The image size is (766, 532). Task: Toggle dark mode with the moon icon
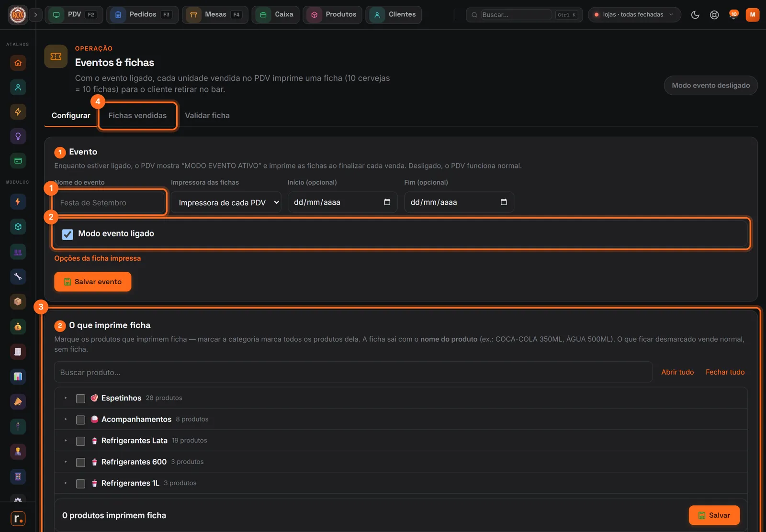point(695,15)
